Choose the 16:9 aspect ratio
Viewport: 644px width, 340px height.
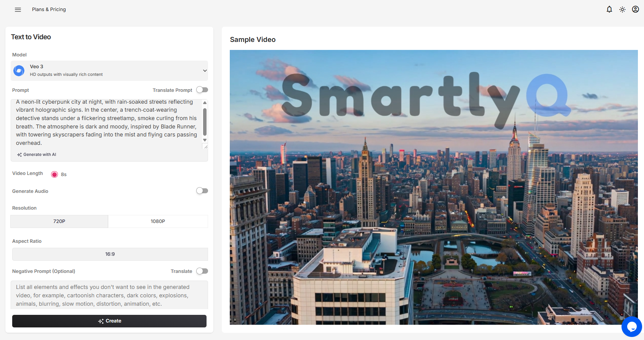point(110,254)
